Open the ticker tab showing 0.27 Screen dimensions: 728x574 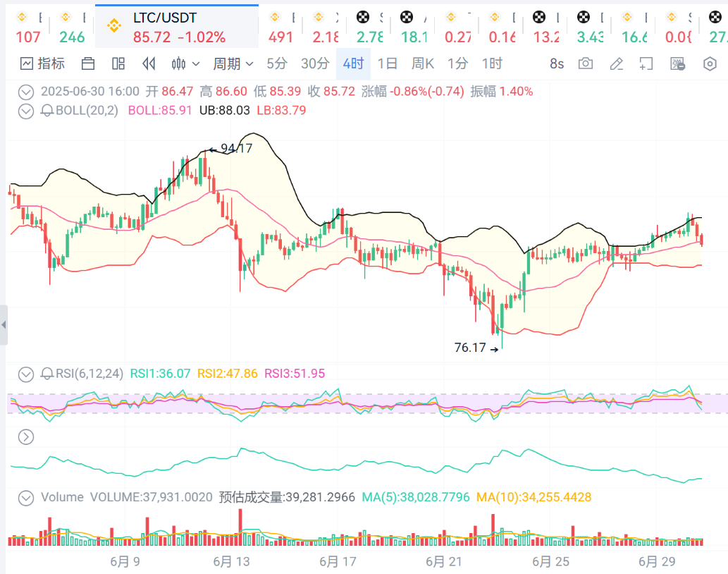coord(458,28)
